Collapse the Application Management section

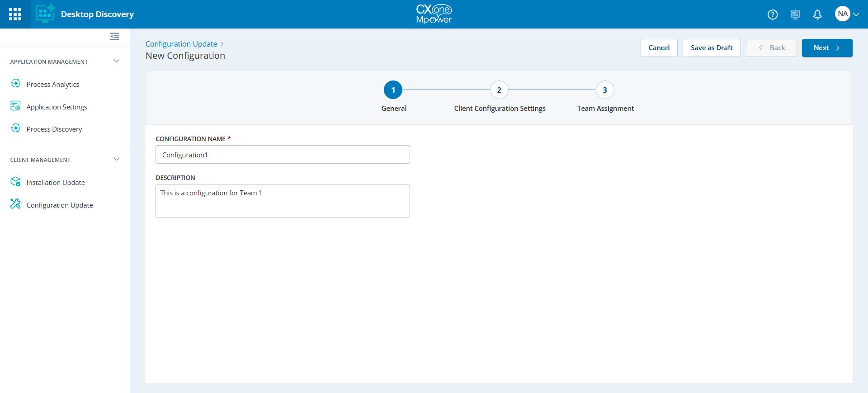116,61
